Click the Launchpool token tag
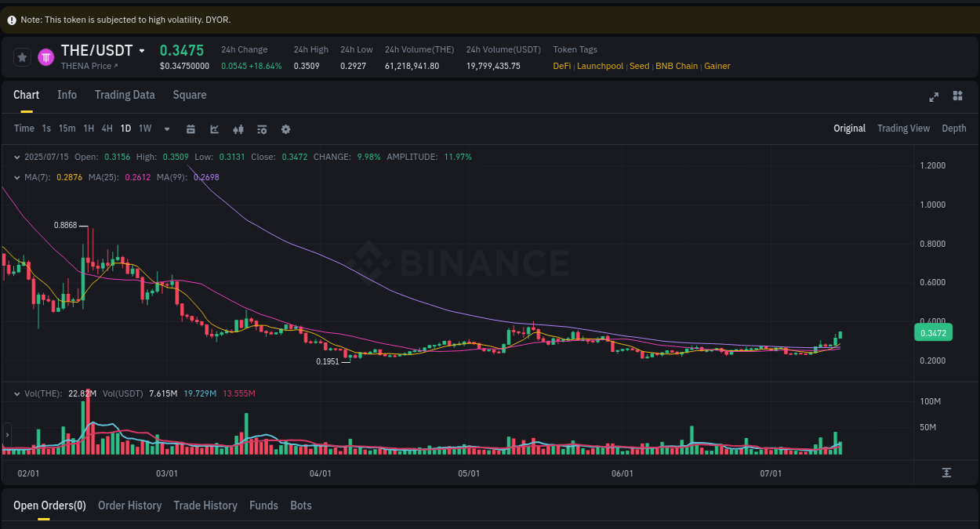This screenshot has height=529, width=980. (x=600, y=66)
